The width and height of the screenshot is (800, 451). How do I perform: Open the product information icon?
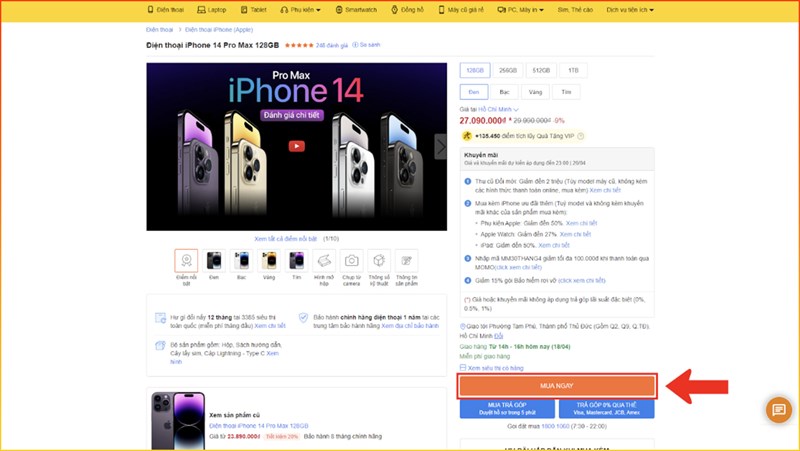tap(407, 261)
